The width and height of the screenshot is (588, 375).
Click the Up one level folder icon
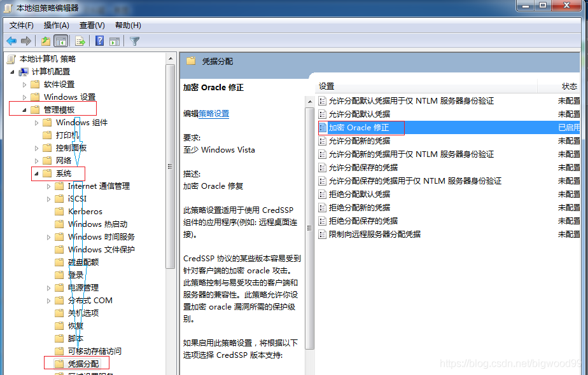point(46,41)
